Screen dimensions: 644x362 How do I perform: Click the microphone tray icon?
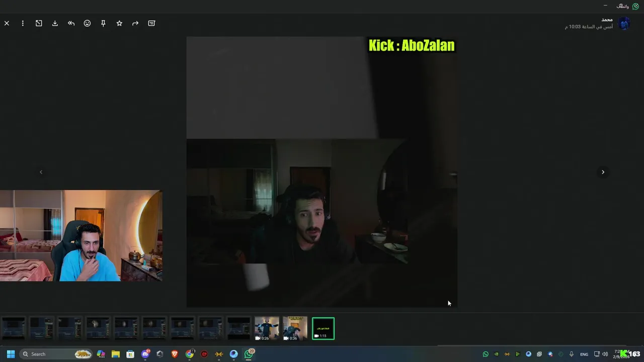pyautogui.click(x=571, y=354)
